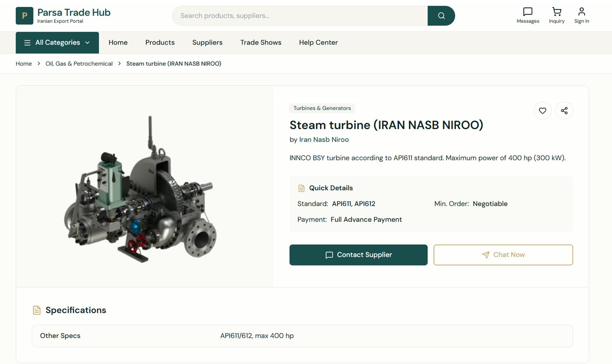Screen dimensions: 612x364
Task: Click the Min. Order value Negotiable
Action: coord(490,204)
